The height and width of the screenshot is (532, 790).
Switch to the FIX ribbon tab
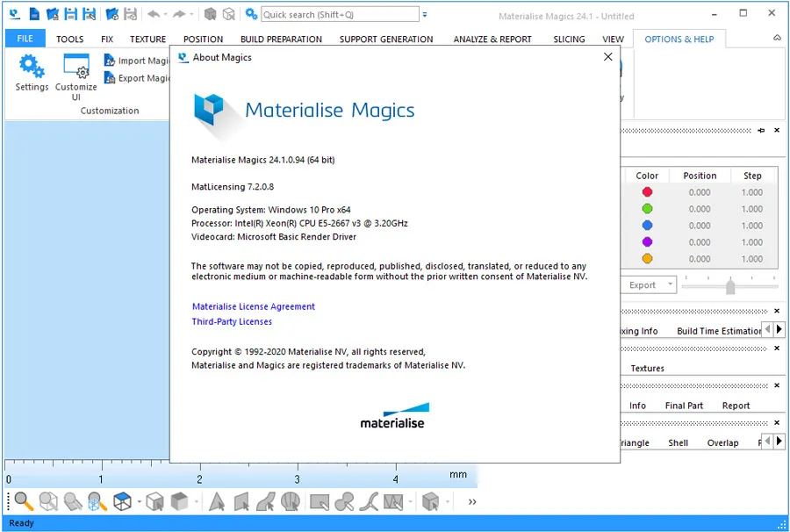[107, 40]
